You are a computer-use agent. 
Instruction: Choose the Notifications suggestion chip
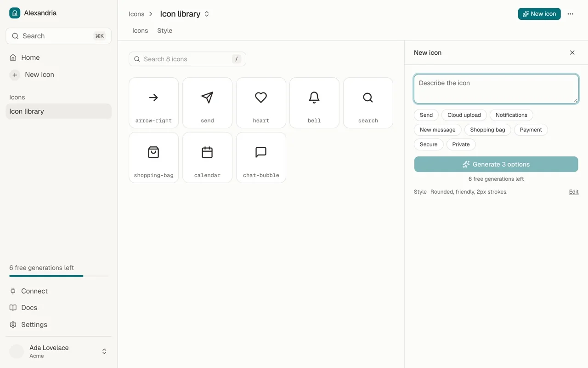(x=511, y=115)
